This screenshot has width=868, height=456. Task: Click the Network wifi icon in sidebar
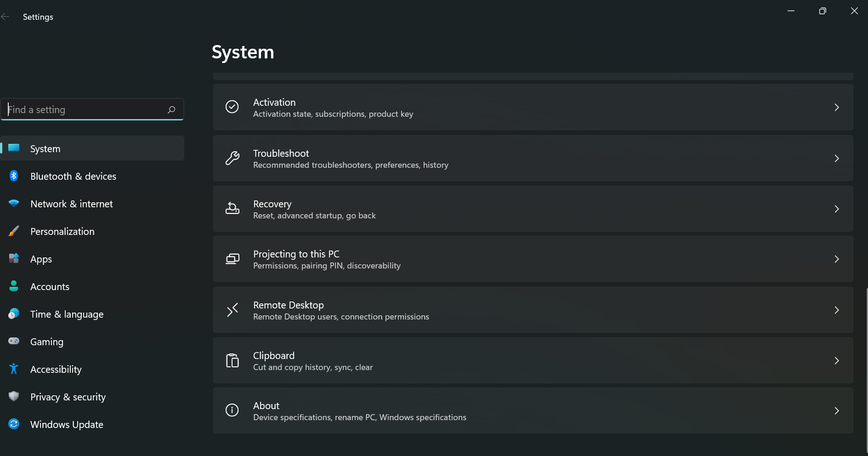click(14, 203)
